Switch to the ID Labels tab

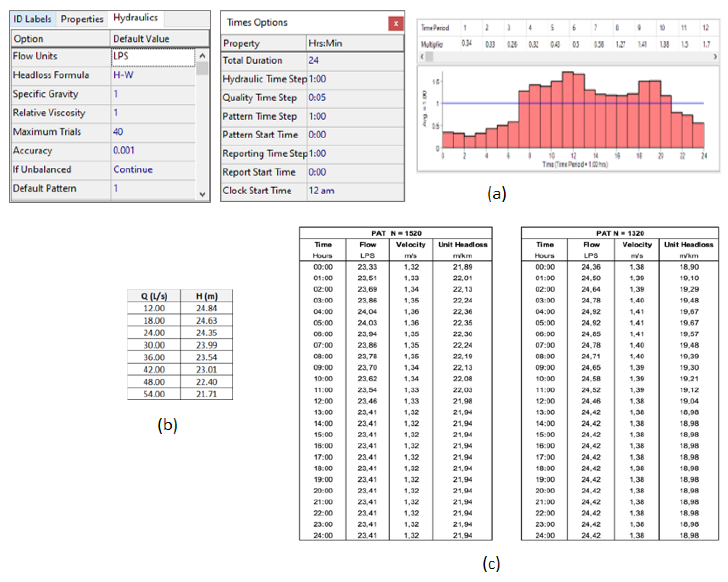click(x=32, y=19)
